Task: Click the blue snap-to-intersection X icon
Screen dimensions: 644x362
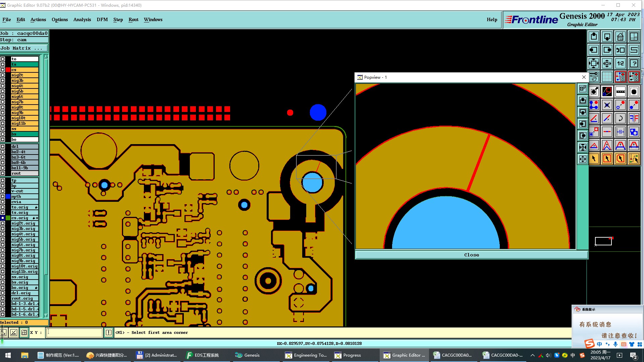Action: pos(607,105)
